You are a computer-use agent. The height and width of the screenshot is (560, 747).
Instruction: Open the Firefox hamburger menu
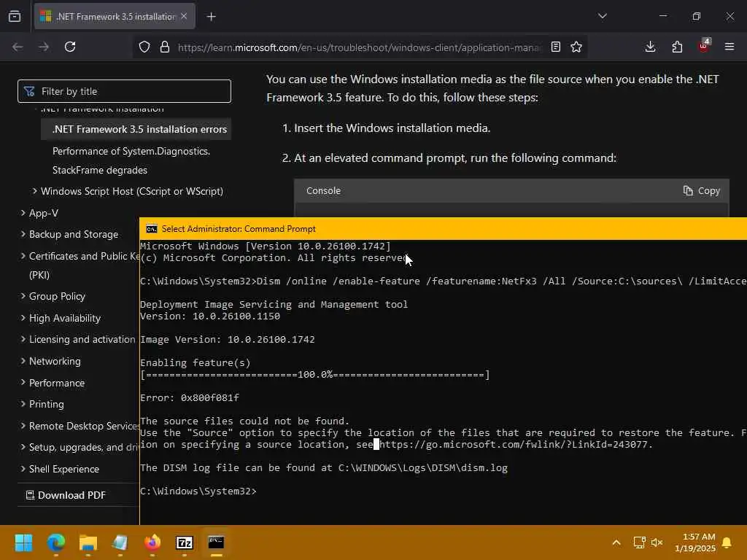coord(729,47)
